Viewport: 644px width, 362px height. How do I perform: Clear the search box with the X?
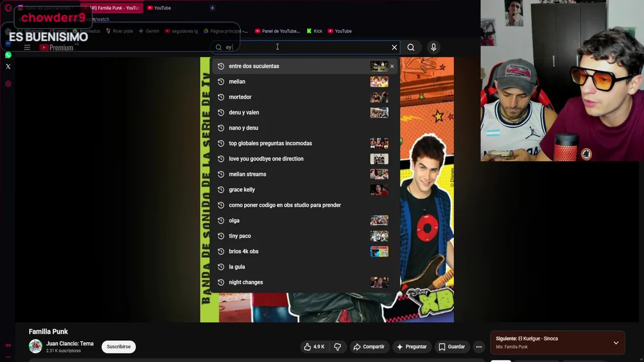tap(394, 47)
